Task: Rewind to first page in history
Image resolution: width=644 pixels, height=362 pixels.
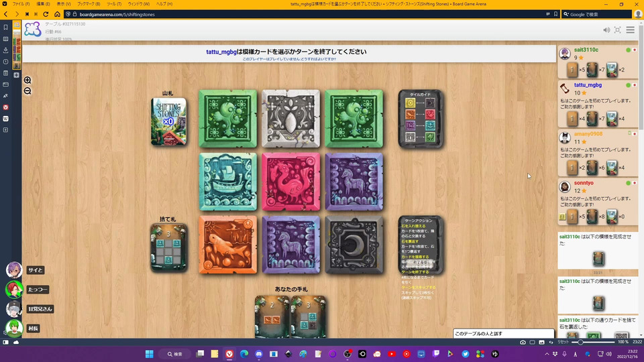Action: click(x=27, y=14)
